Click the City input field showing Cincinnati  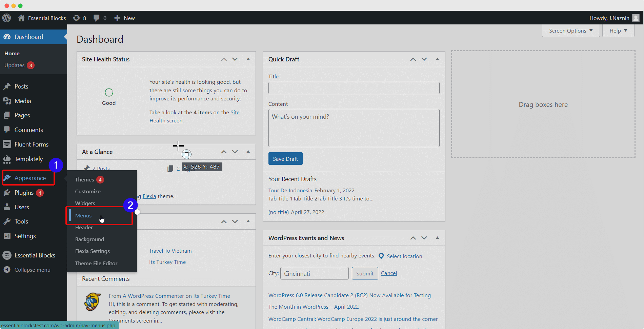(314, 273)
